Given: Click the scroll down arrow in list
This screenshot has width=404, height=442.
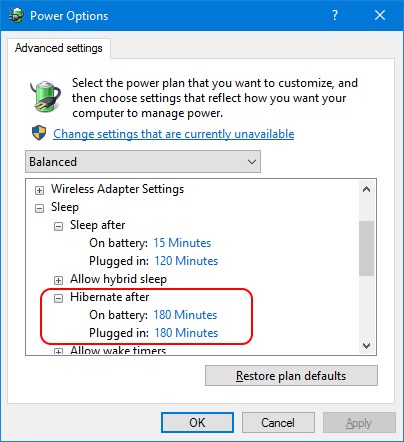Looking at the screenshot, I should (x=367, y=346).
